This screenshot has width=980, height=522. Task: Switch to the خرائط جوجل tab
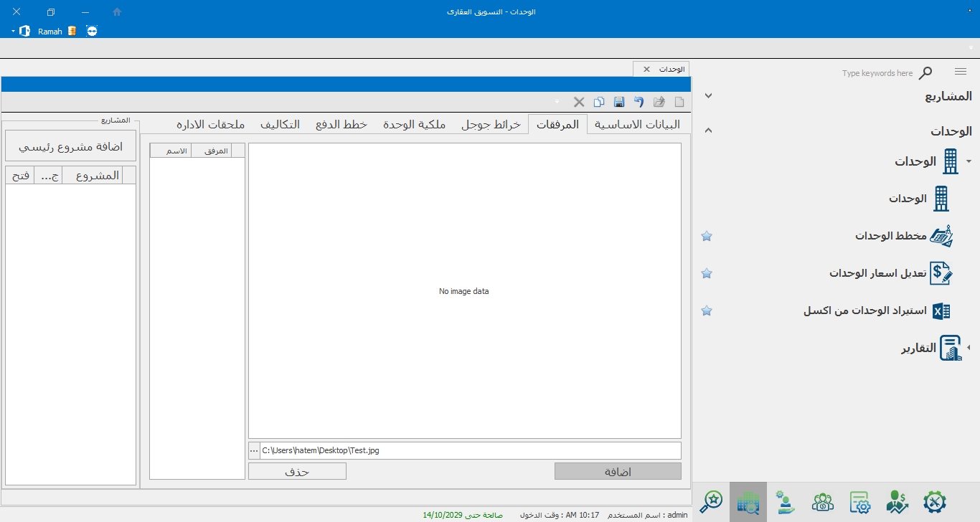click(x=491, y=125)
